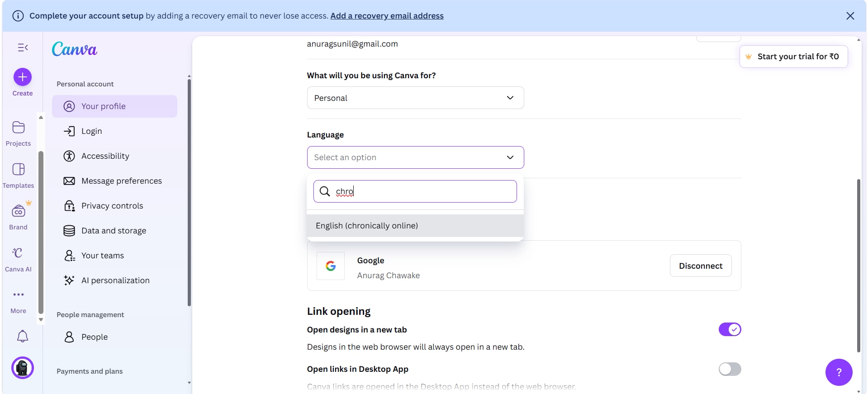
Task: Click Add a recovery email address
Action: (x=387, y=15)
